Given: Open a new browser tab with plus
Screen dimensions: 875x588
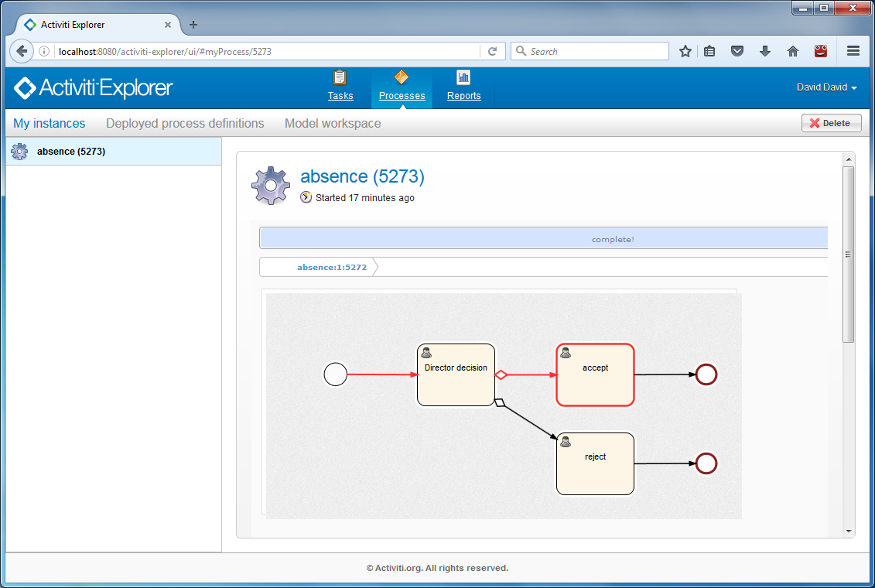Looking at the screenshot, I should coord(193,25).
